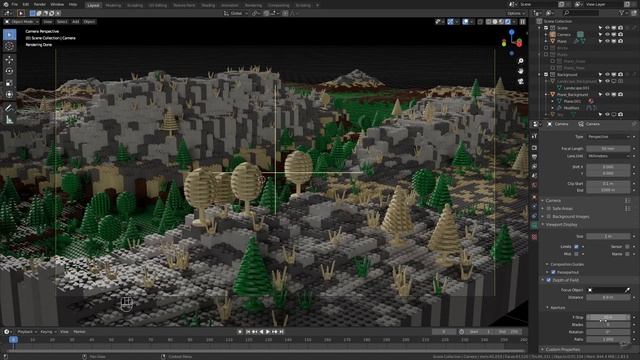The width and height of the screenshot is (640, 360).
Task: Click the viewport zoom magnifier icon
Action: [x=520, y=61]
